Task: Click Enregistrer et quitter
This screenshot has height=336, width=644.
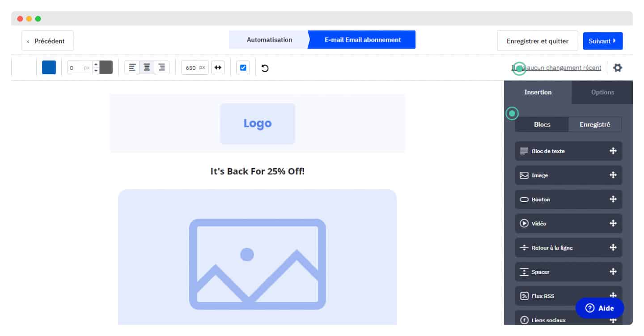Action: pos(538,41)
